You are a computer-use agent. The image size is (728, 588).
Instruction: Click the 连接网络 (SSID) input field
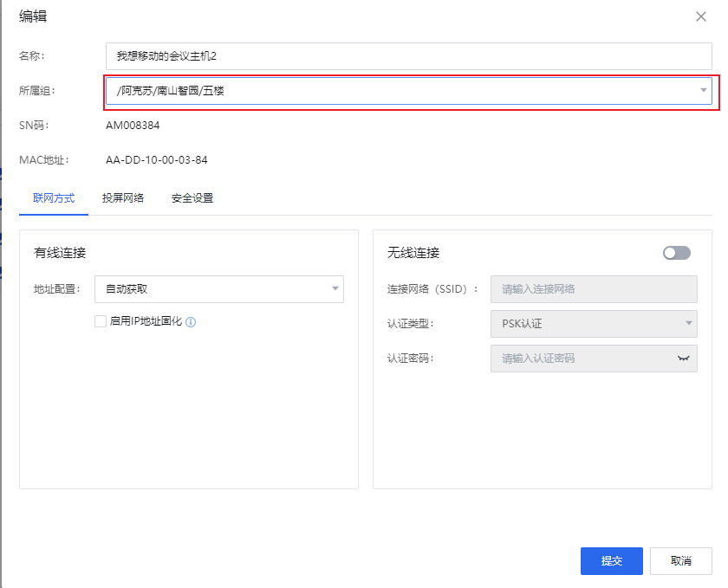pos(594,289)
